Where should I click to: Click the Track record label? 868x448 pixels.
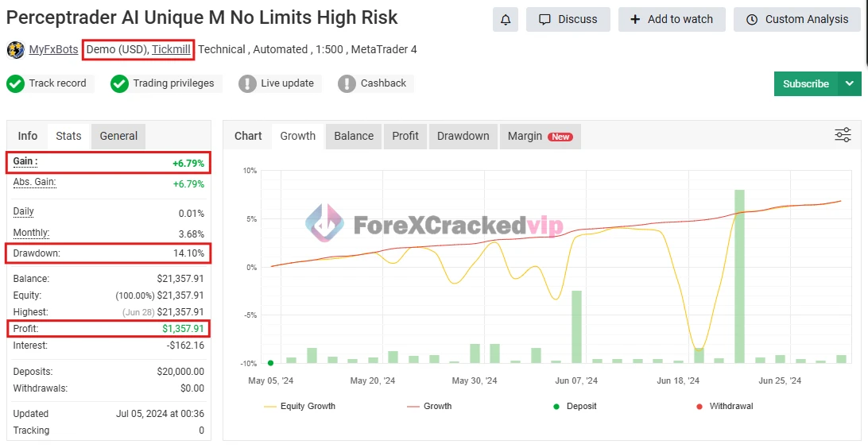coord(57,83)
